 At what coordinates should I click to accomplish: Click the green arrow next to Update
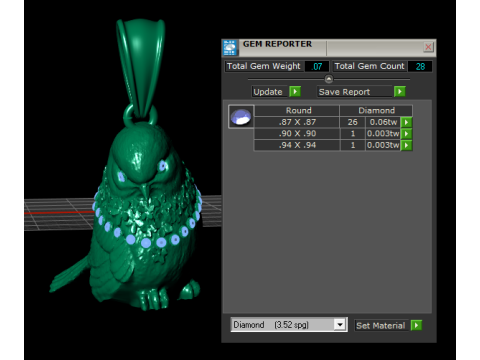295,91
